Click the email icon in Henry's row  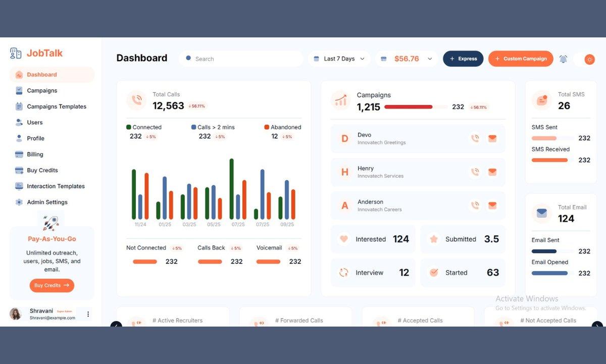(x=492, y=172)
